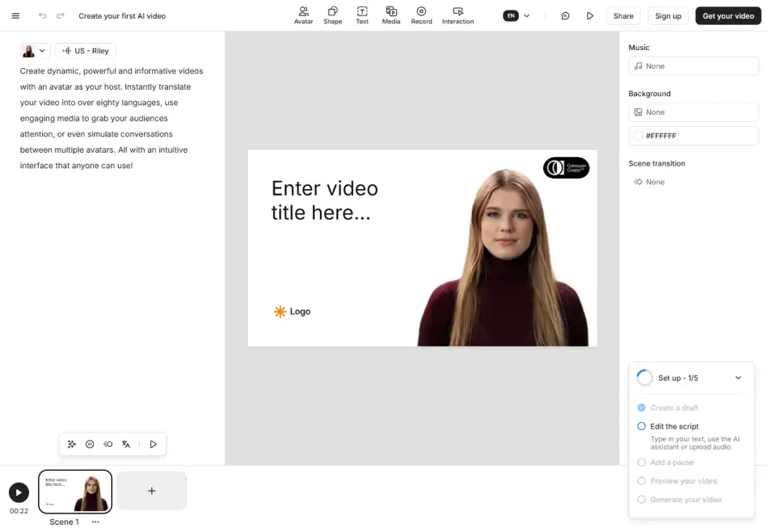Viewport: 768px width, 532px height.
Task: Click the undo arrow
Action: [x=43, y=16]
